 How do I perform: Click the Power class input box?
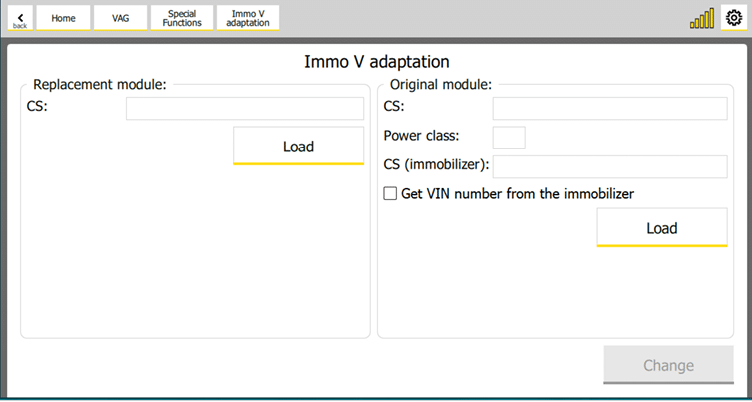[x=509, y=137]
